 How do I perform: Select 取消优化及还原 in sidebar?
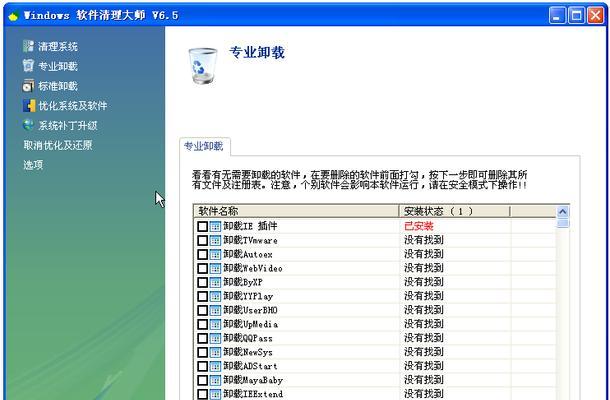(x=58, y=145)
